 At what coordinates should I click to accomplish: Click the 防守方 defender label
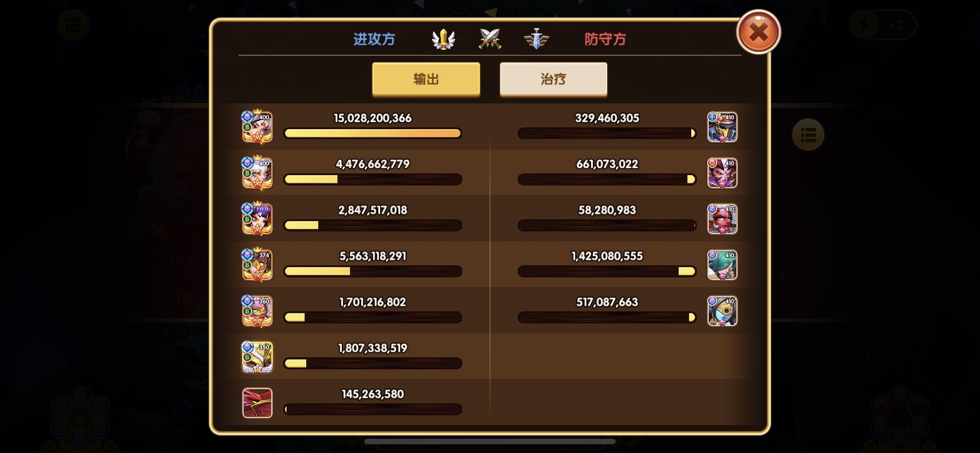(x=605, y=39)
